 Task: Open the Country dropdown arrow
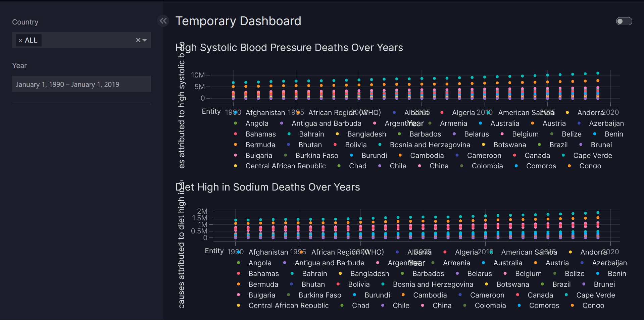pyautogui.click(x=145, y=40)
